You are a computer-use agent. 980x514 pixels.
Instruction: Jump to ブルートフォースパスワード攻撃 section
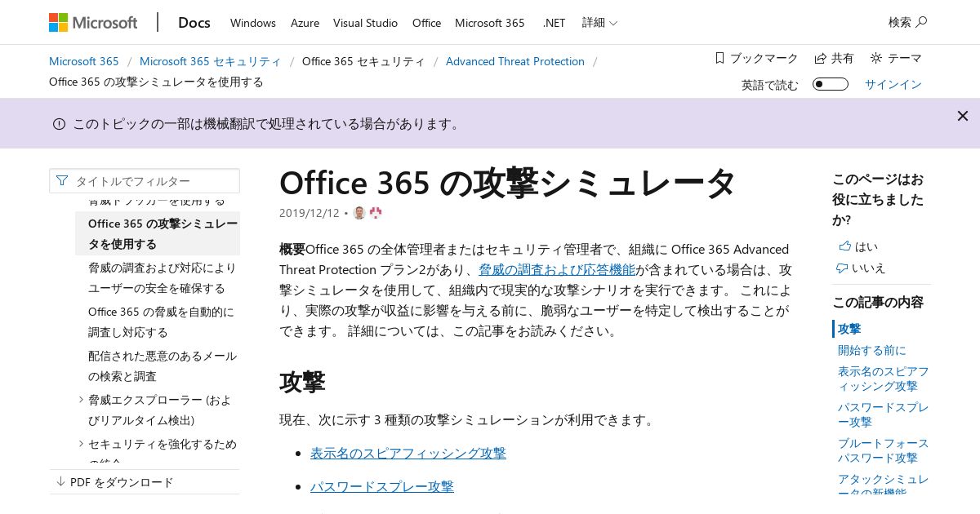[x=883, y=450]
